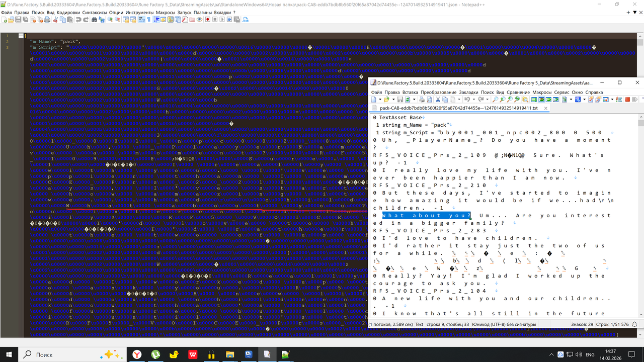Open Сравнение menu in second editor
Image resolution: width=644 pixels, height=362 pixels.
pyautogui.click(x=518, y=93)
